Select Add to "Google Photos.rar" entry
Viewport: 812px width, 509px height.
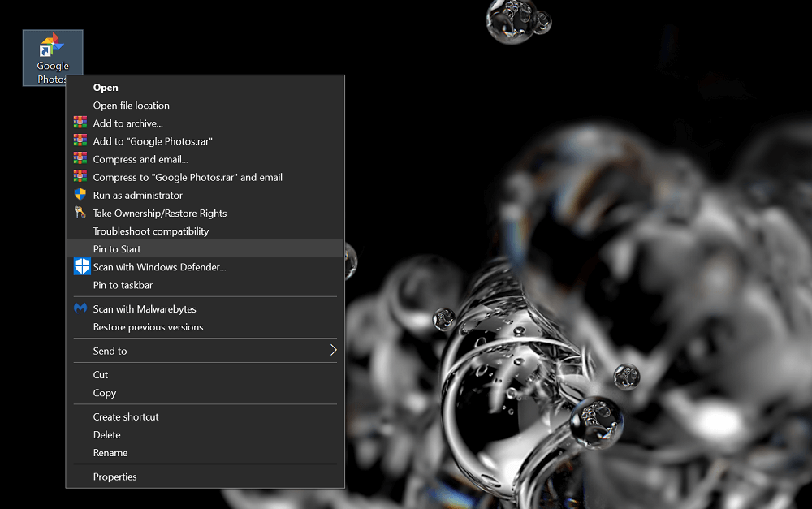pyautogui.click(x=205, y=141)
